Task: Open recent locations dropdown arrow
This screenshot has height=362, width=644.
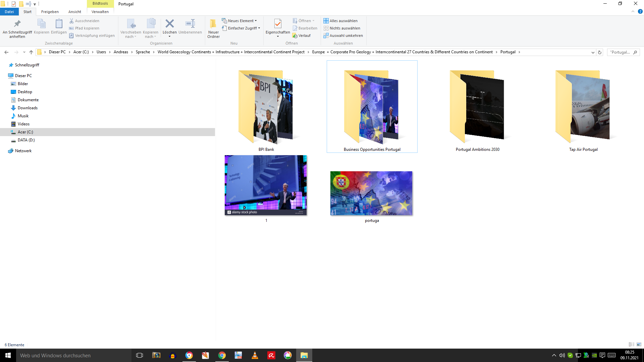Action: [24, 52]
